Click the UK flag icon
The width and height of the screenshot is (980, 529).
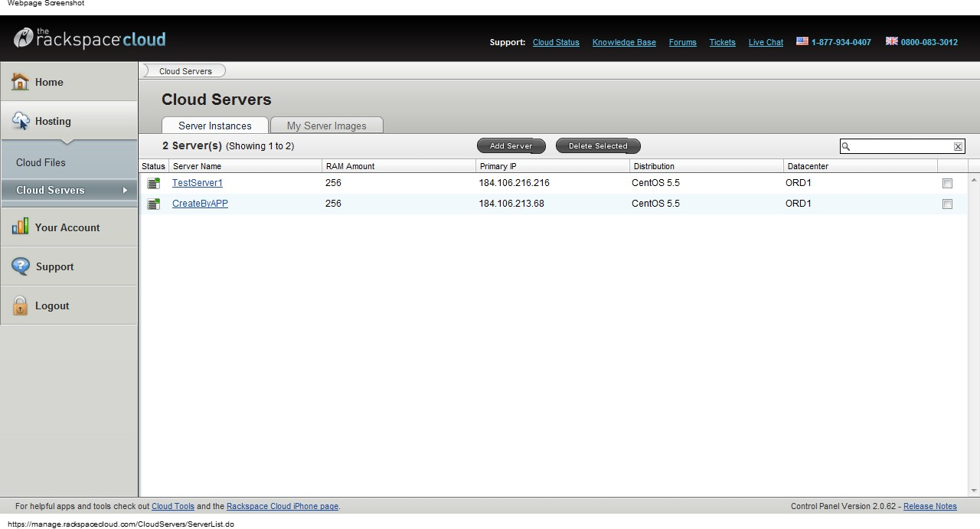[x=892, y=41]
